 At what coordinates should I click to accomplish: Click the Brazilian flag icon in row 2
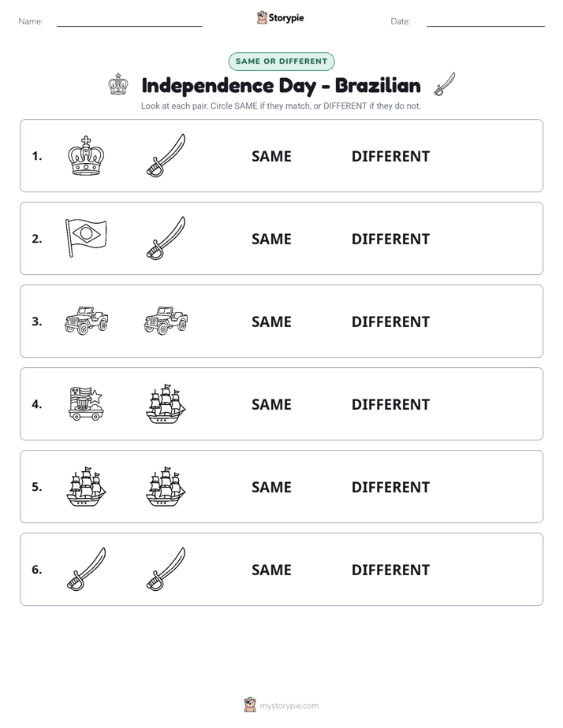tap(86, 238)
